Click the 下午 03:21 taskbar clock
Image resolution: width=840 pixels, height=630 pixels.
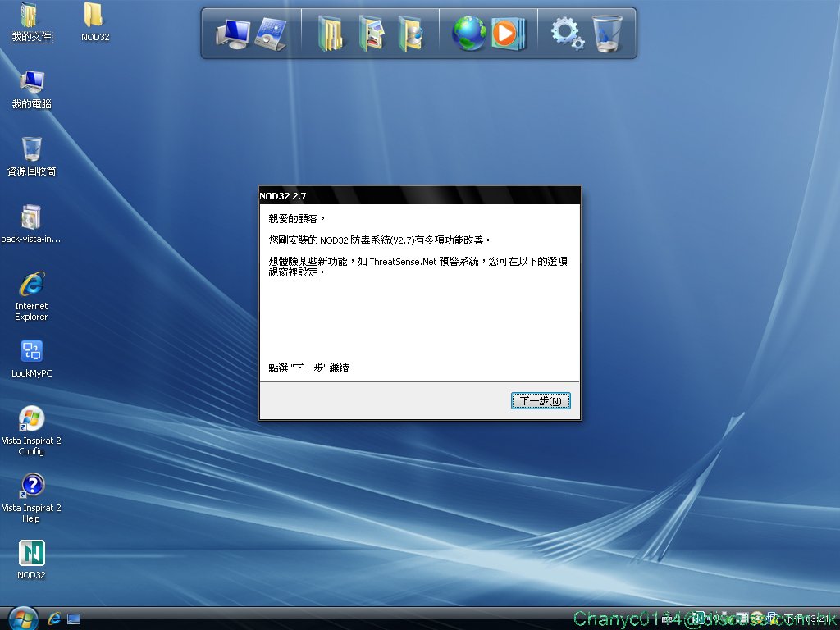click(x=808, y=619)
